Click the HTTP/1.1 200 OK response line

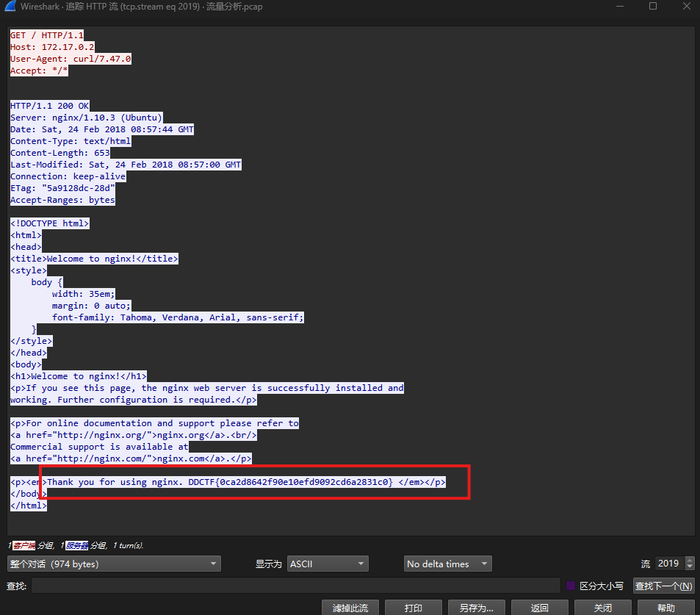(49, 106)
